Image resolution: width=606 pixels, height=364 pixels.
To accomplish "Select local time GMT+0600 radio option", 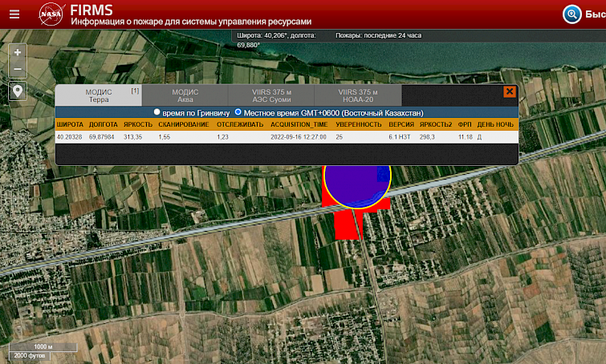I will [238, 113].
